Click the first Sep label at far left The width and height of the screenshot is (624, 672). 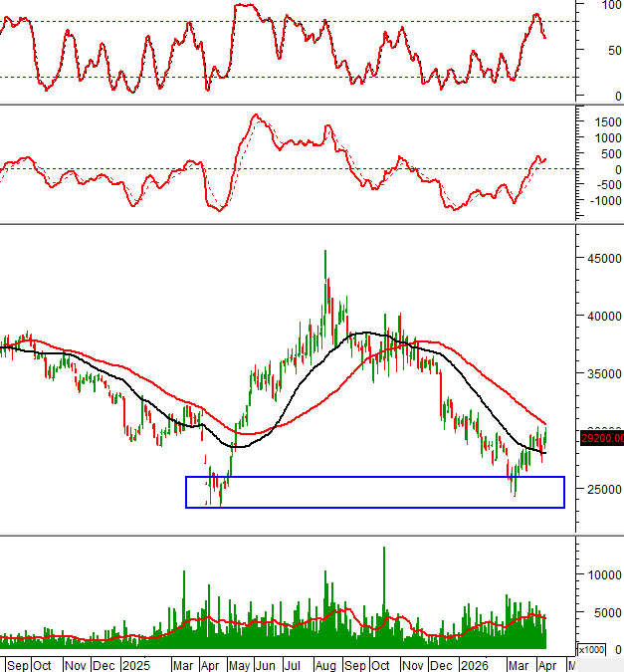click(16, 664)
